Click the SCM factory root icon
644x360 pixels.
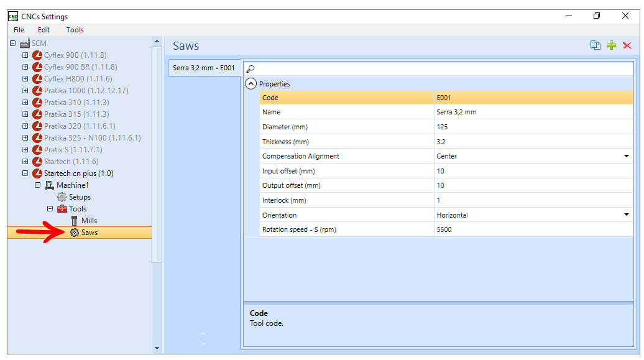[25, 43]
